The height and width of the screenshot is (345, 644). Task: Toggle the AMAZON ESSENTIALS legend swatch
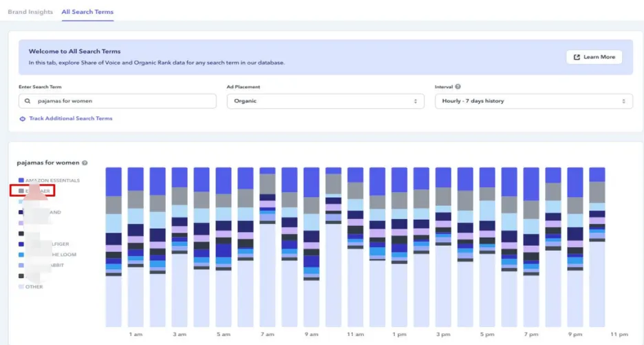pos(21,180)
